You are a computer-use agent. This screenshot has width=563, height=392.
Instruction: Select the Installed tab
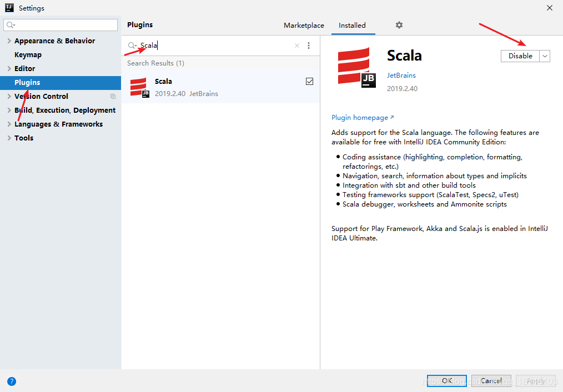pyautogui.click(x=352, y=26)
